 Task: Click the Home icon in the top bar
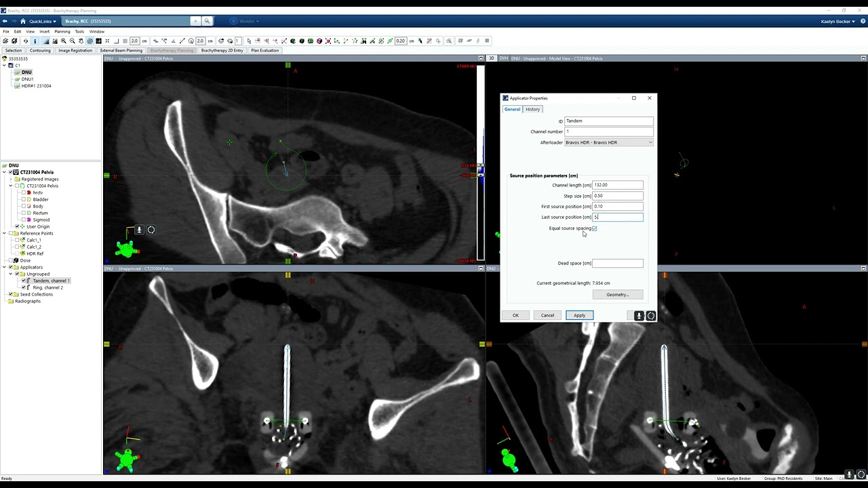coord(22,21)
